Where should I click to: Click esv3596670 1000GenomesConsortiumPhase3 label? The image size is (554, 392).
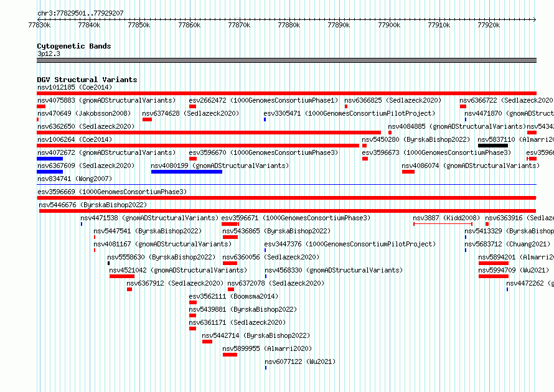263,152
